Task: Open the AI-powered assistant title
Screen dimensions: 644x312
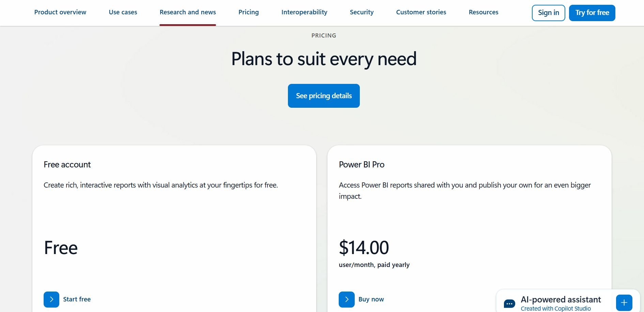Action: [x=561, y=299]
